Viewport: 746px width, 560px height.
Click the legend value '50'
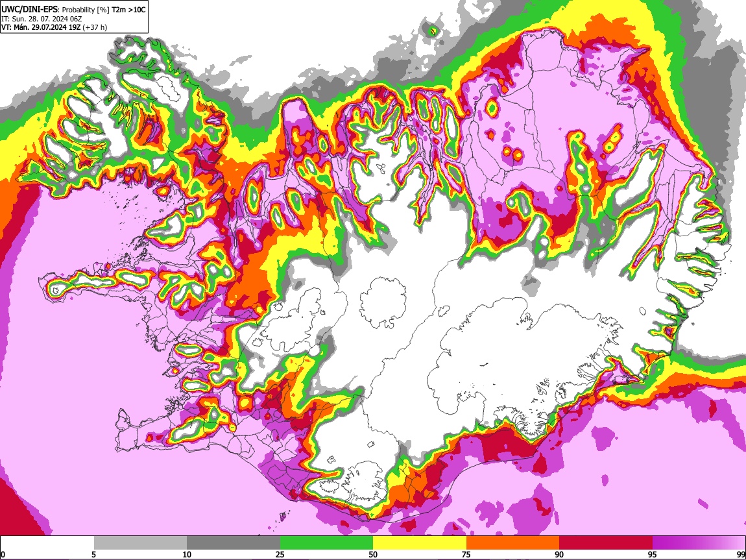pyautogui.click(x=373, y=555)
